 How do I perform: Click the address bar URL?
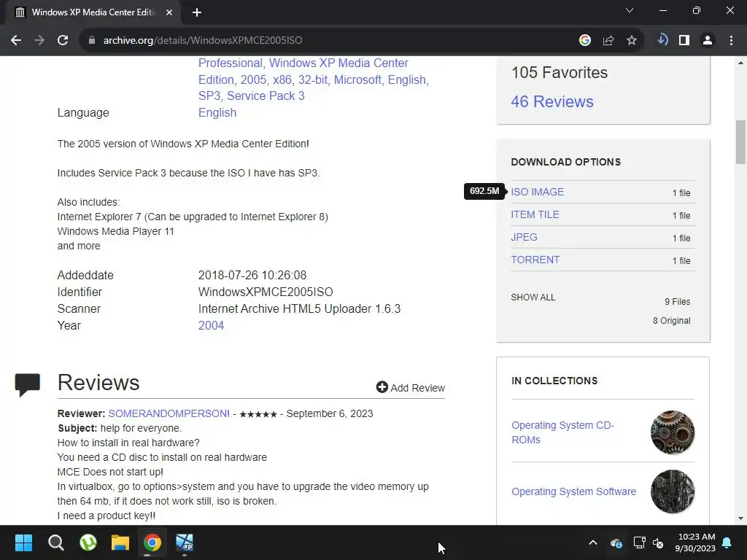point(203,41)
